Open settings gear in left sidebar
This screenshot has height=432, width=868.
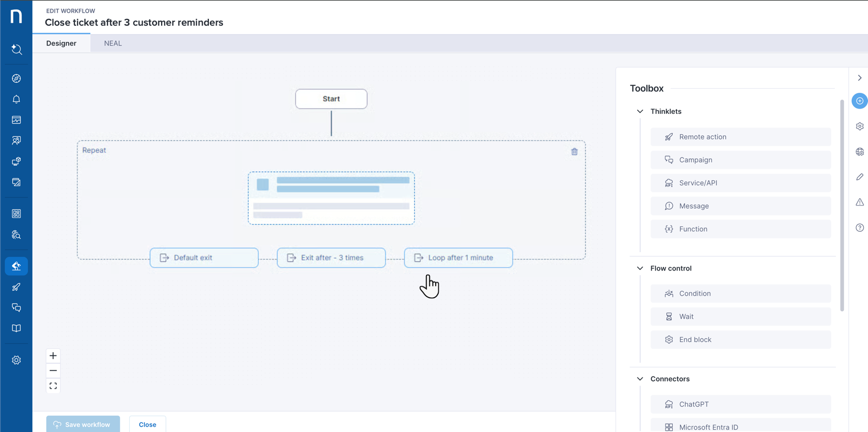pyautogui.click(x=16, y=360)
